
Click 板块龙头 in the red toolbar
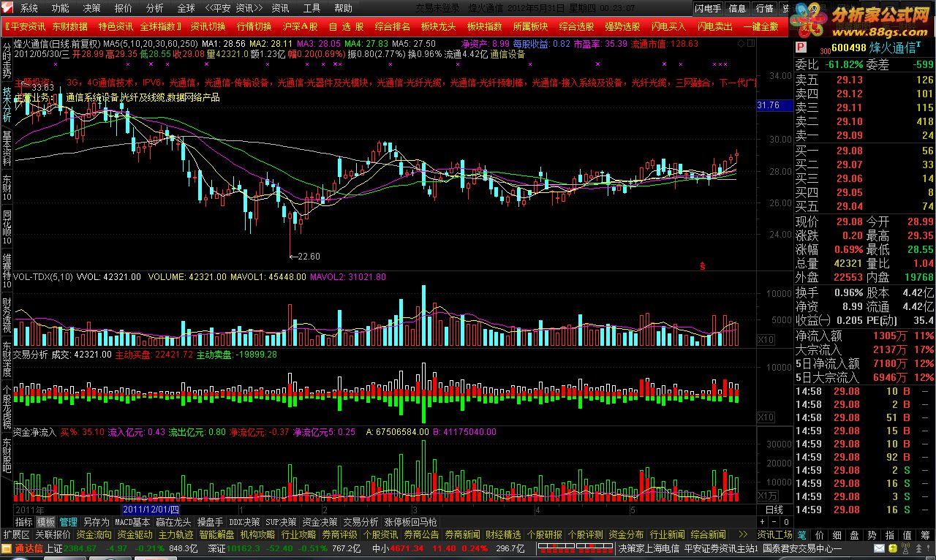point(439,26)
